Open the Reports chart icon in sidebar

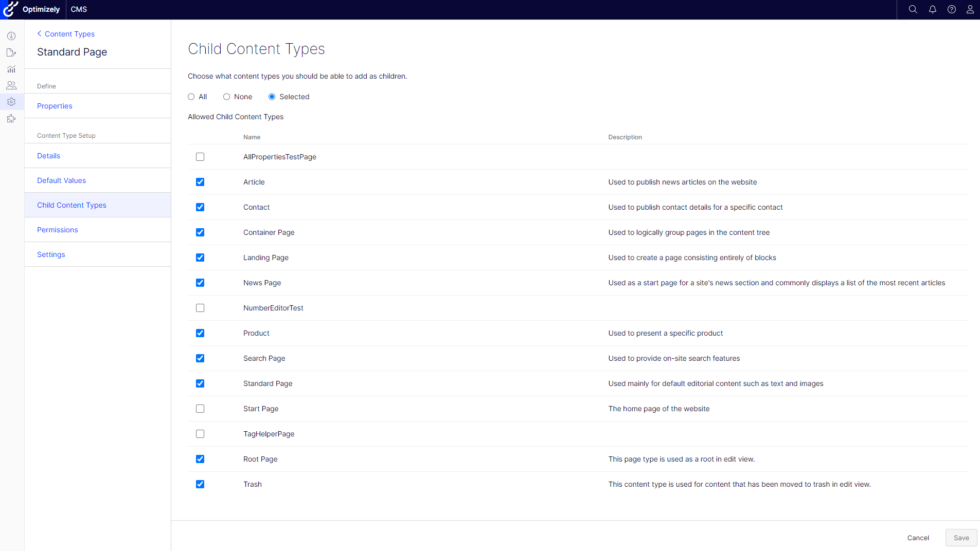(x=11, y=69)
